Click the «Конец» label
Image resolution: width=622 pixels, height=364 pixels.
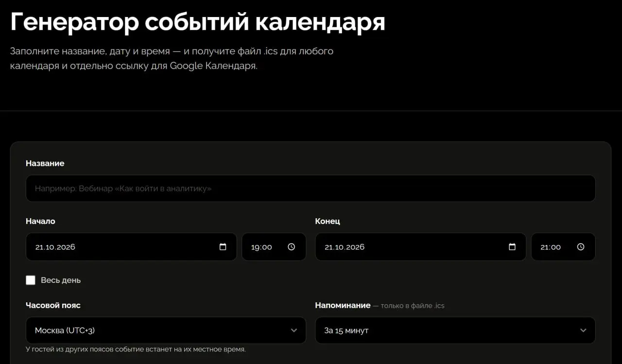pyautogui.click(x=328, y=221)
